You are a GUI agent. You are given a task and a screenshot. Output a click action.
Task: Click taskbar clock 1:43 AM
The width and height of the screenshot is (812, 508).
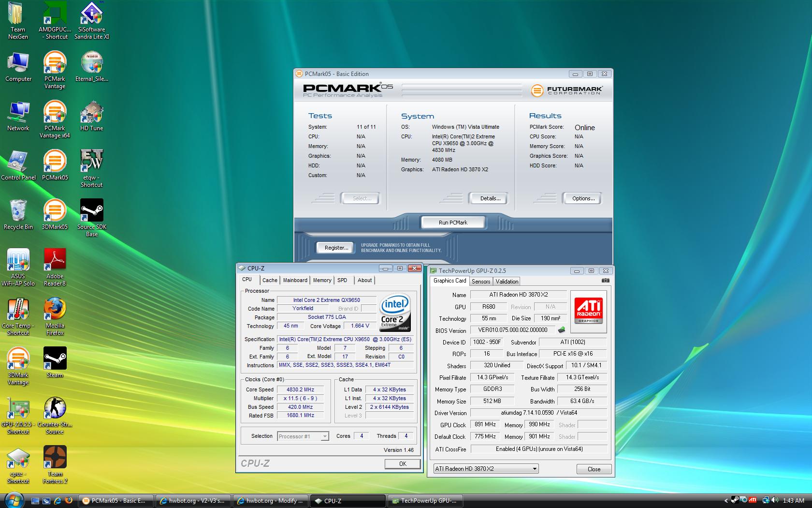[x=793, y=501]
